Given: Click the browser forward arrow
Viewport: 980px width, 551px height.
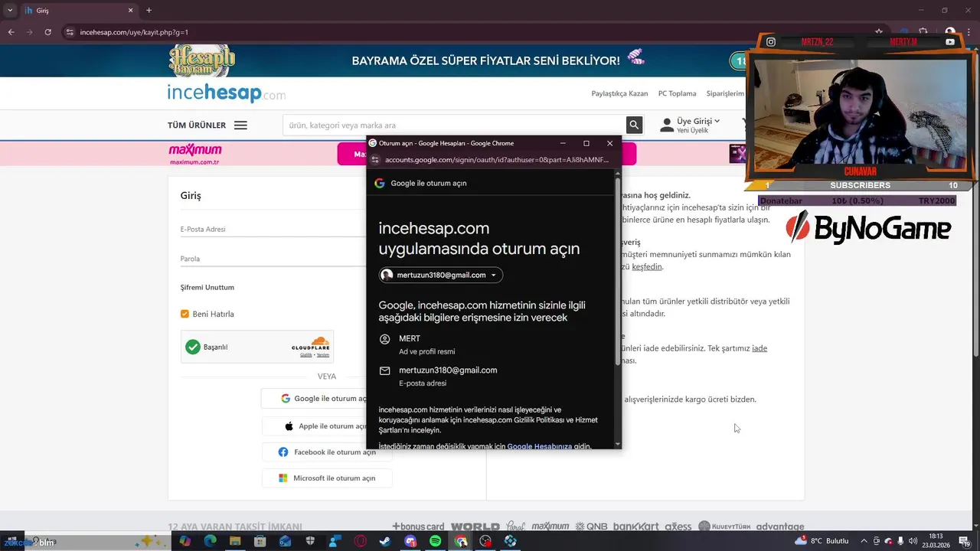Looking at the screenshot, I should click(29, 32).
